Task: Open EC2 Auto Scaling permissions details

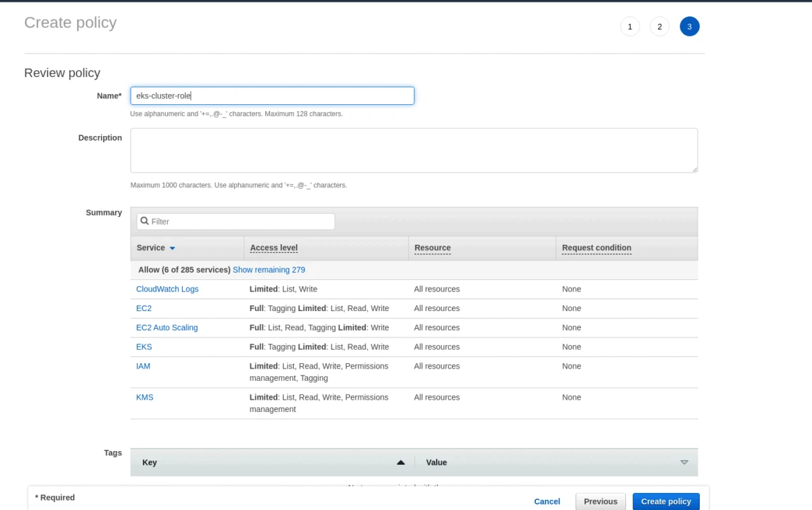Action: (166, 327)
